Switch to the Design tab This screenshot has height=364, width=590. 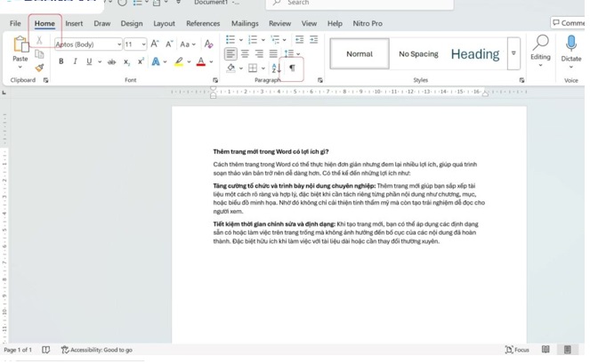[132, 23]
